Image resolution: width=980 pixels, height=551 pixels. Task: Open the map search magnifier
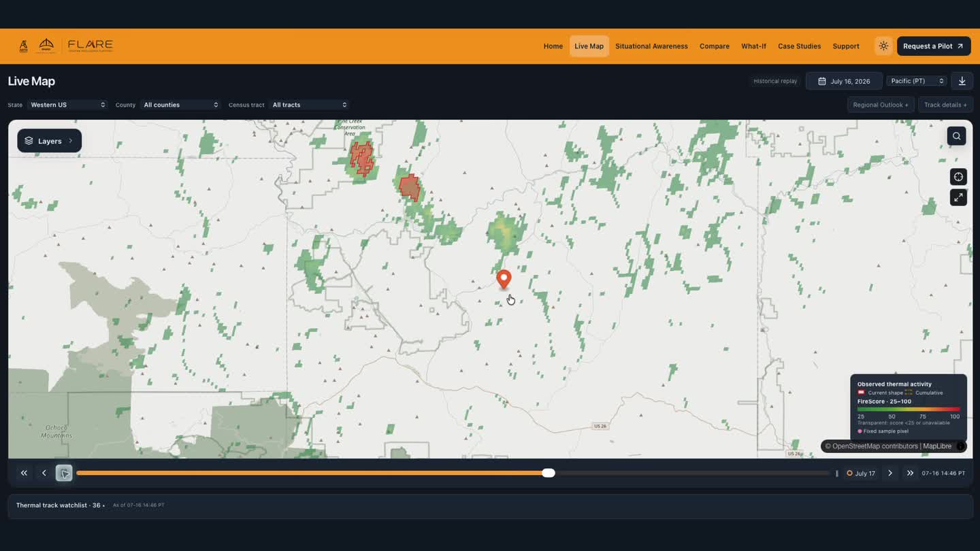pos(956,136)
